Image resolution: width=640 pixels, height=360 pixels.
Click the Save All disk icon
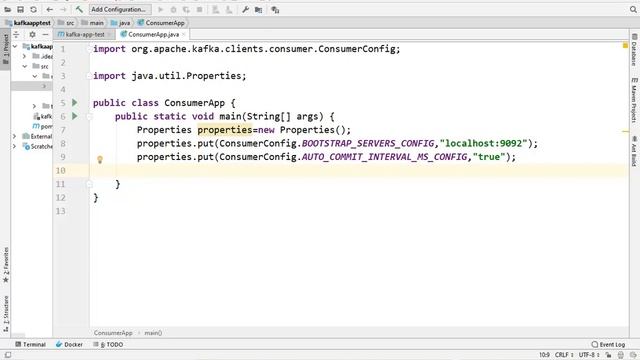20,9
